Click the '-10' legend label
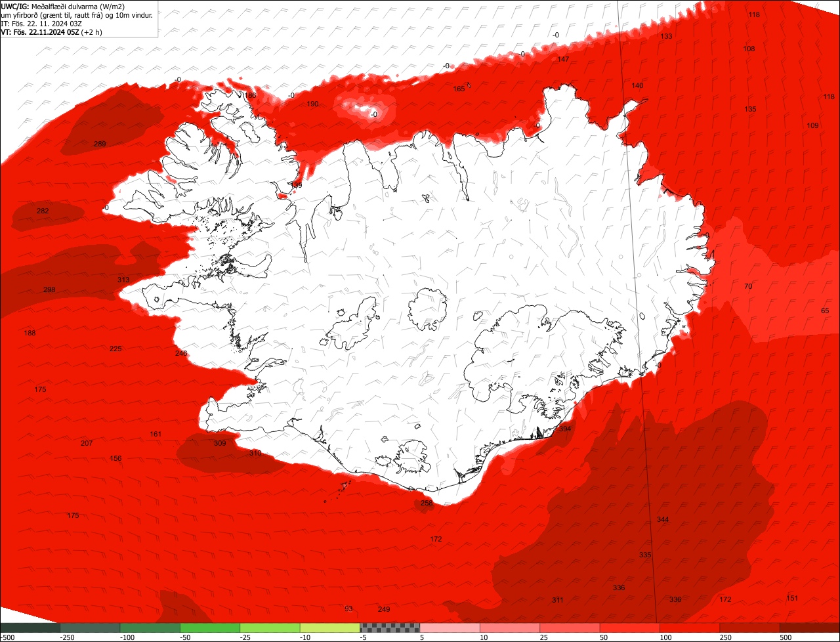 pos(305,637)
